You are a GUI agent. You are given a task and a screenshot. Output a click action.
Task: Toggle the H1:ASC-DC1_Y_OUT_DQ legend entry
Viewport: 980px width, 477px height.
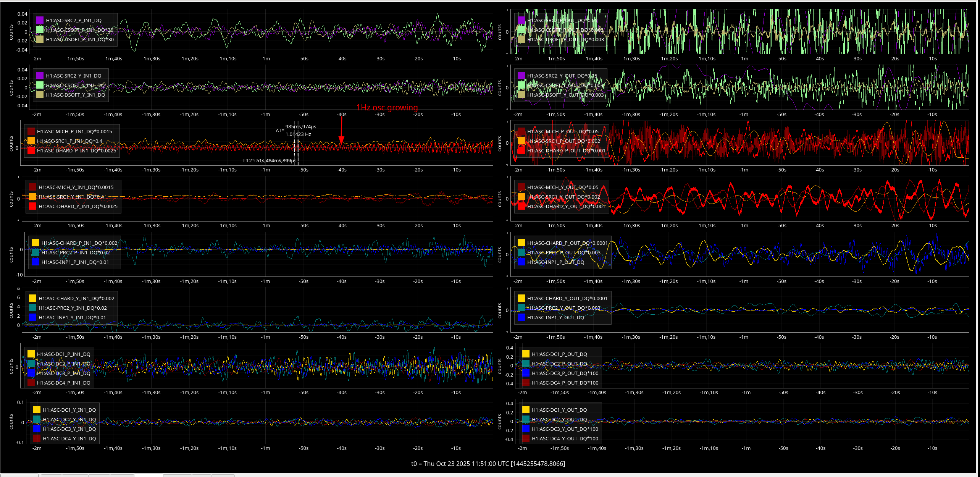point(559,410)
